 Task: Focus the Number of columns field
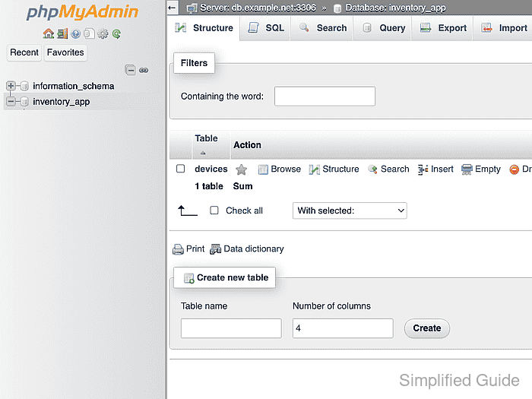[x=343, y=328]
